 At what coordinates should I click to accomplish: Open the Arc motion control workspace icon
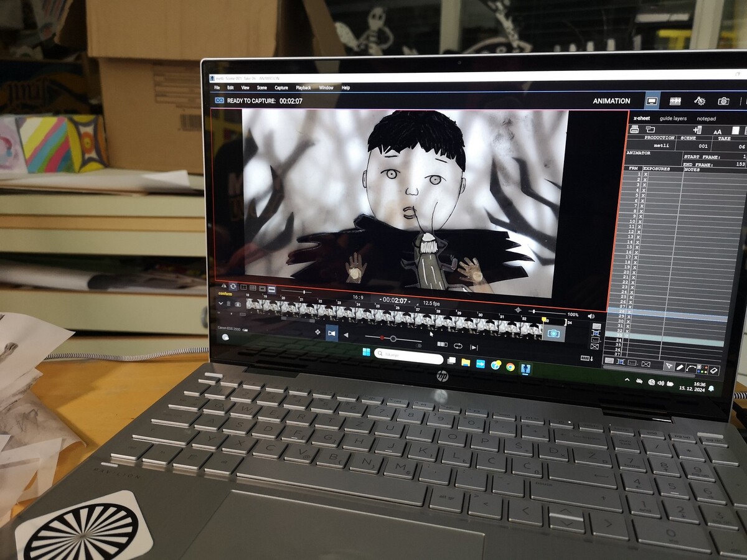point(700,101)
